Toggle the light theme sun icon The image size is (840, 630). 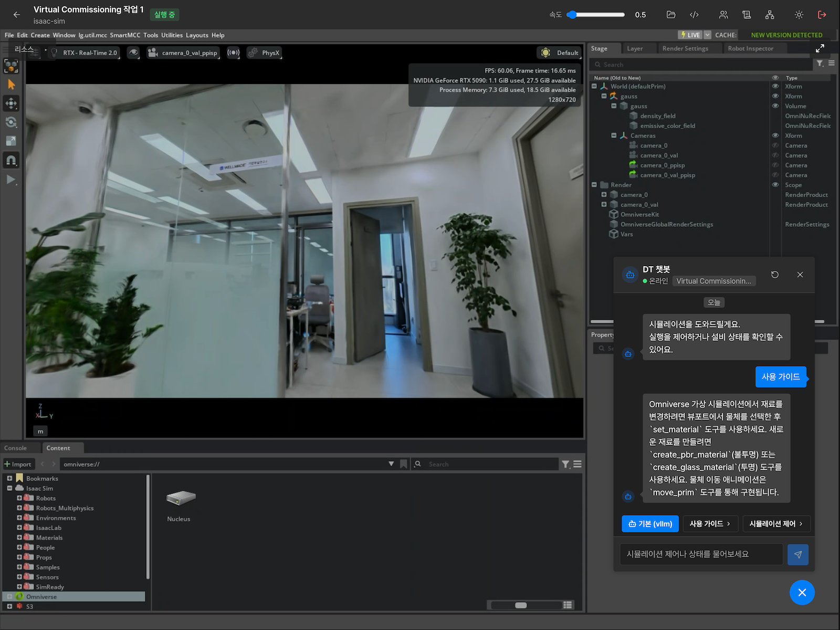click(x=799, y=15)
